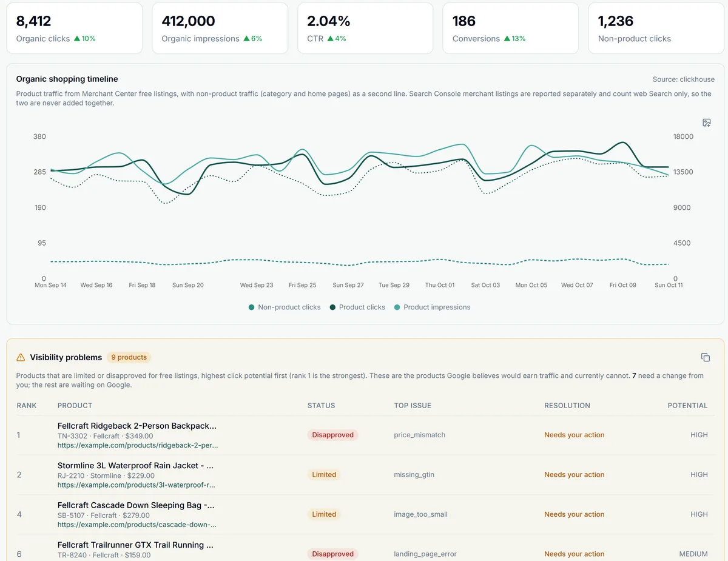Click the PRODUCT column header

coord(75,406)
